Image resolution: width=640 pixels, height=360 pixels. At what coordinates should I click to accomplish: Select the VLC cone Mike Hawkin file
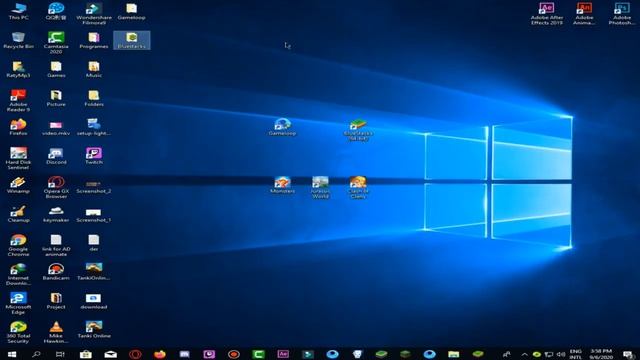[56, 333]
